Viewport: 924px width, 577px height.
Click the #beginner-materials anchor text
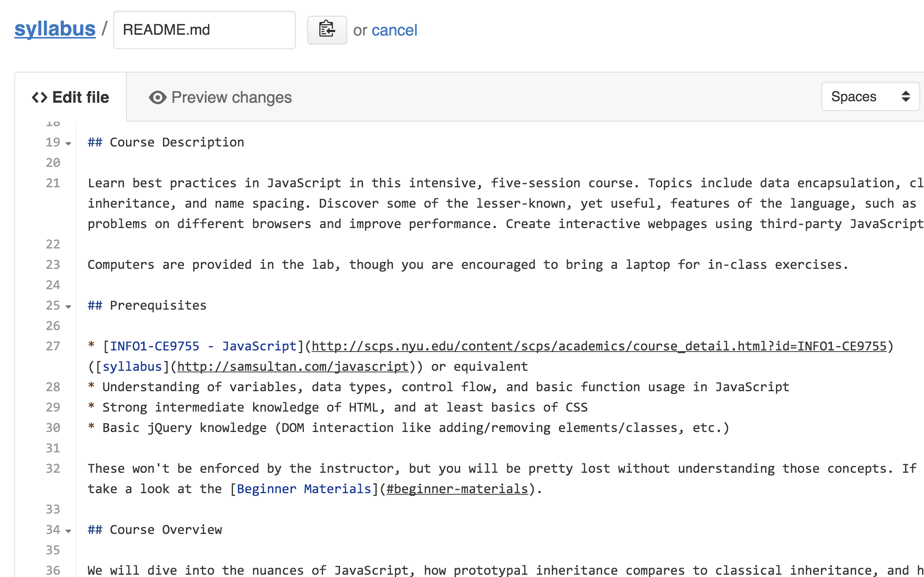click(457, 489)
